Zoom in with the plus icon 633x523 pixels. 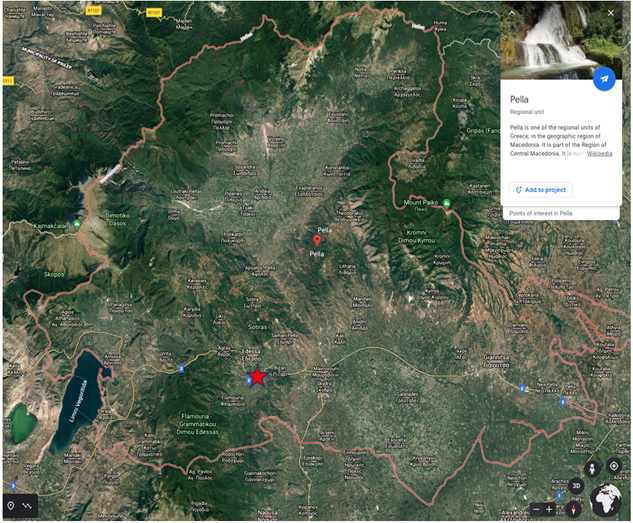(548, 509)
